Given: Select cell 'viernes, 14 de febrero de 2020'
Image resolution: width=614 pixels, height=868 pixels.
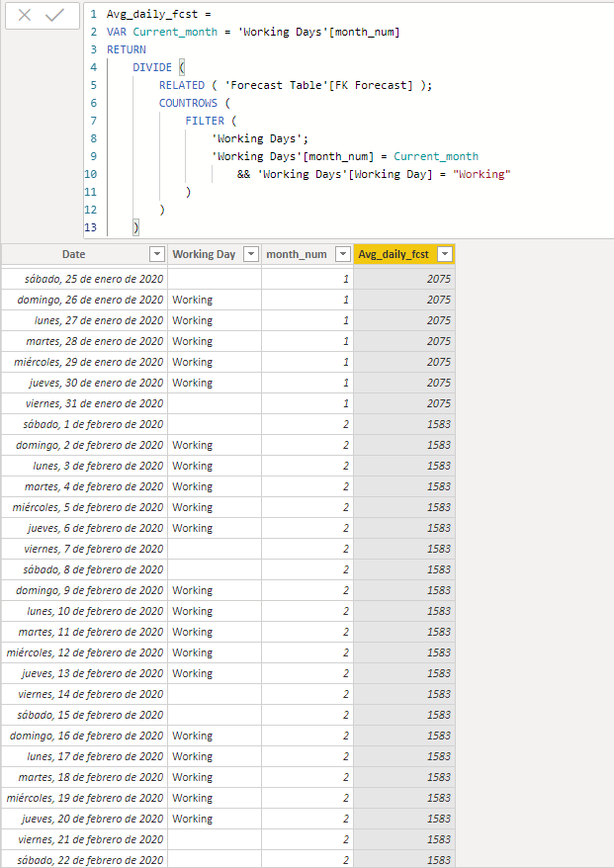Looking at the screenshot, I should 84,694.
